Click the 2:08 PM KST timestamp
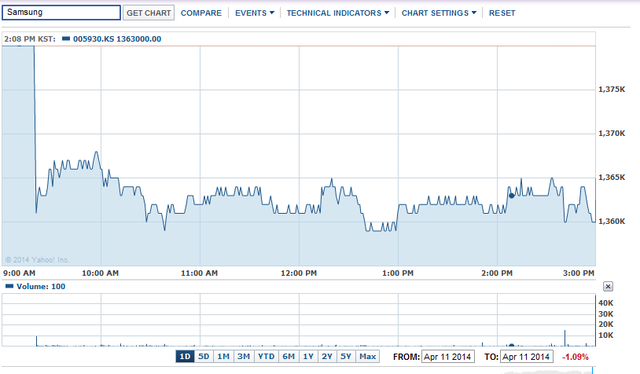 point(30,39)
